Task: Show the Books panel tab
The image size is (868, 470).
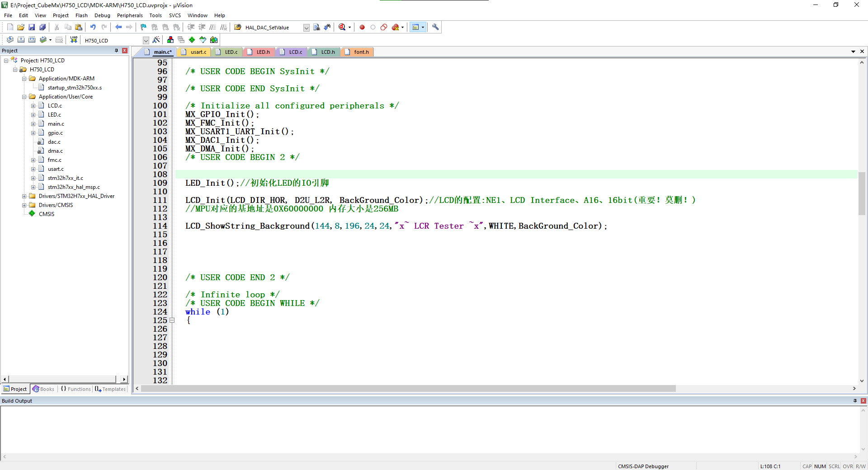Action: (x=43, y=389)
